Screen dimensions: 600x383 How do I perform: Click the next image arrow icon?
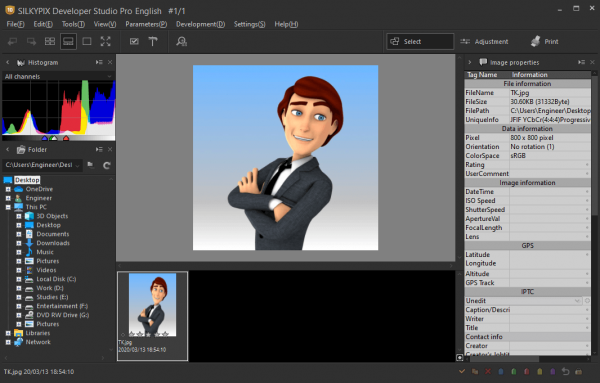click(31, 41)
